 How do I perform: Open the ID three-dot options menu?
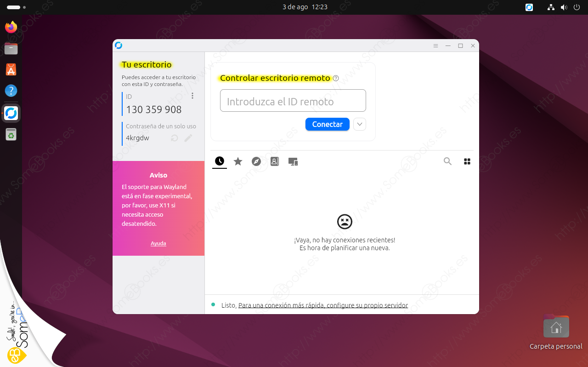(192, 96)
